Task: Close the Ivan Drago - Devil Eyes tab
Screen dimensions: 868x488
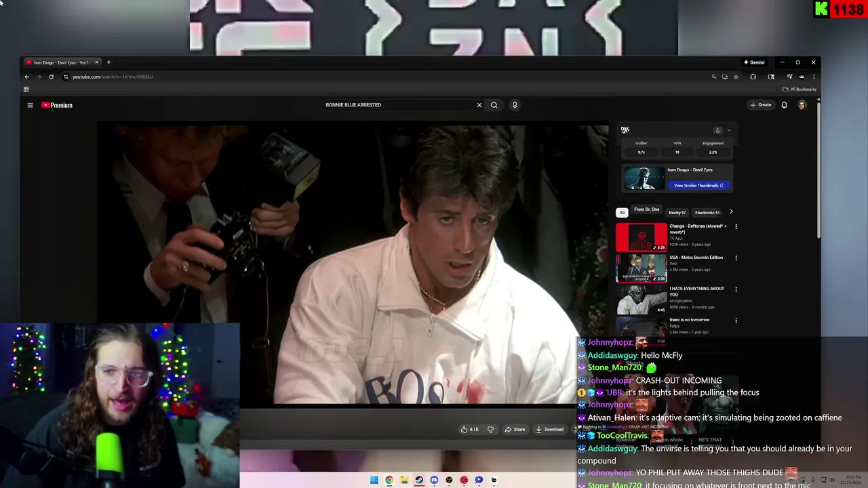Action: point(96,62)
